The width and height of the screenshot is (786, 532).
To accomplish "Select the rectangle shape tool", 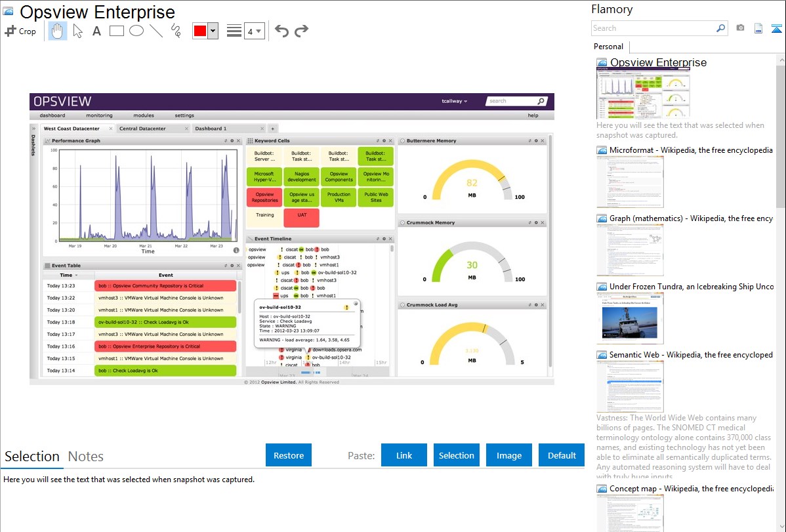I will click(117, 31).
